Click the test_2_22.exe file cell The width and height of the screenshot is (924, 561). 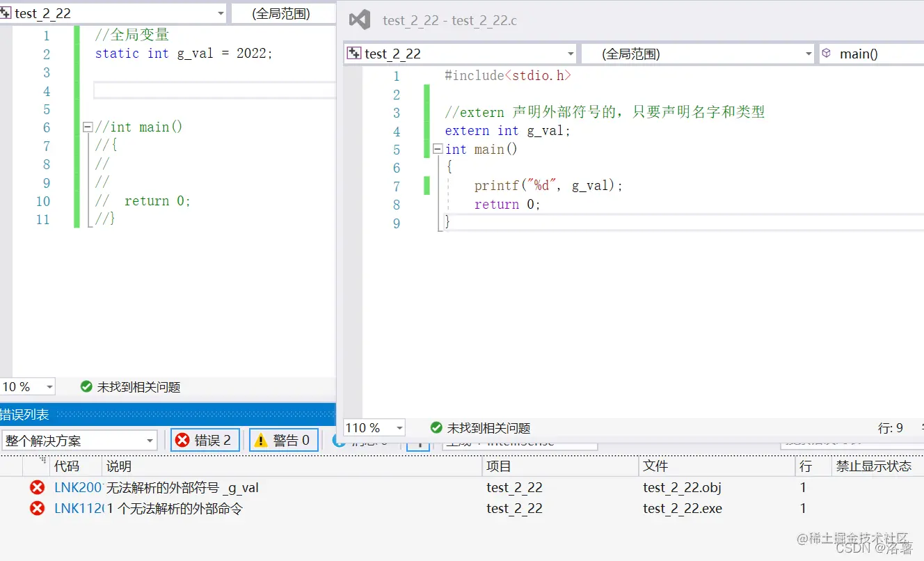coord(683,509)
